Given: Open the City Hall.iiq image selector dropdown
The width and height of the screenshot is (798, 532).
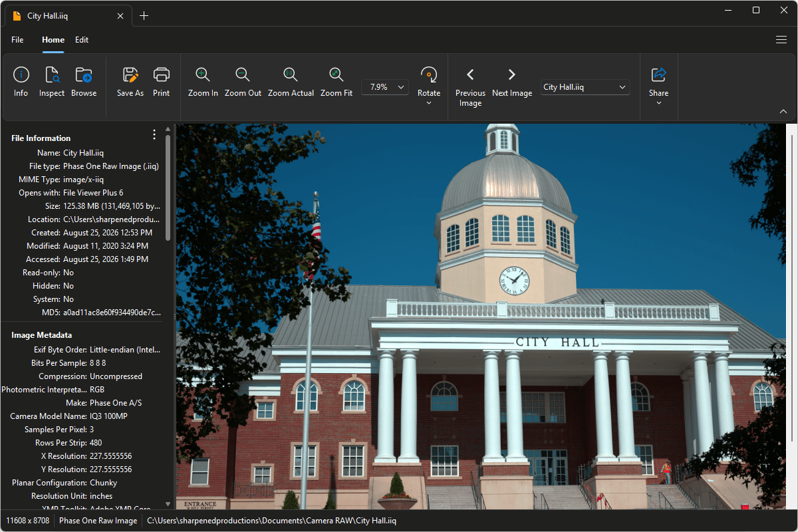Looking at the screenshot, I should point(585,87).
